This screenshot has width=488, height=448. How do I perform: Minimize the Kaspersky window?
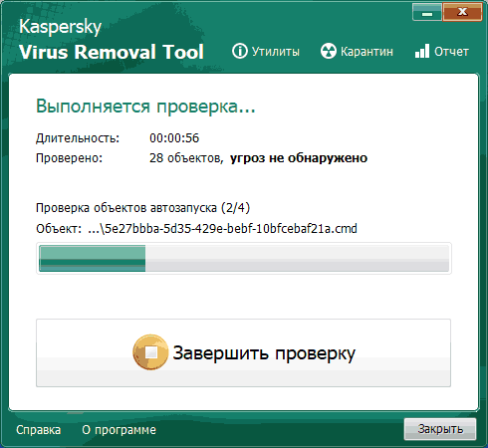[427, 12]
